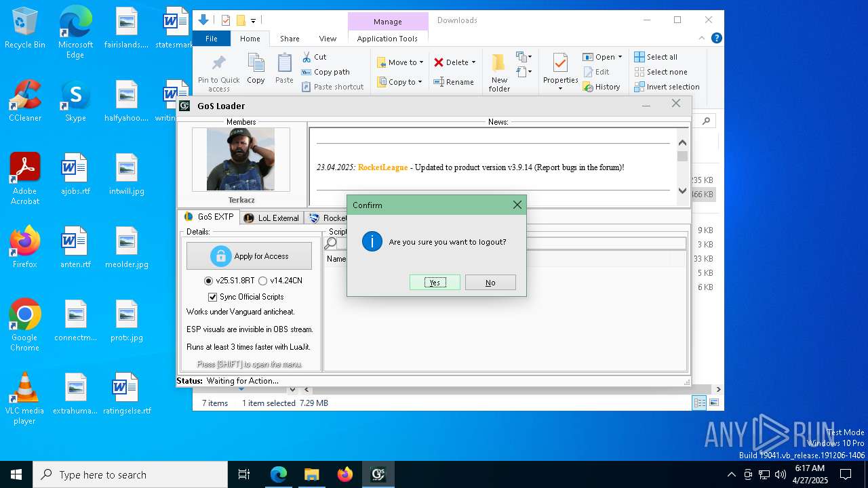Screen dimensions: 868x488
Task: Select the CCleaner desktop icon
Action: [25, 101]
